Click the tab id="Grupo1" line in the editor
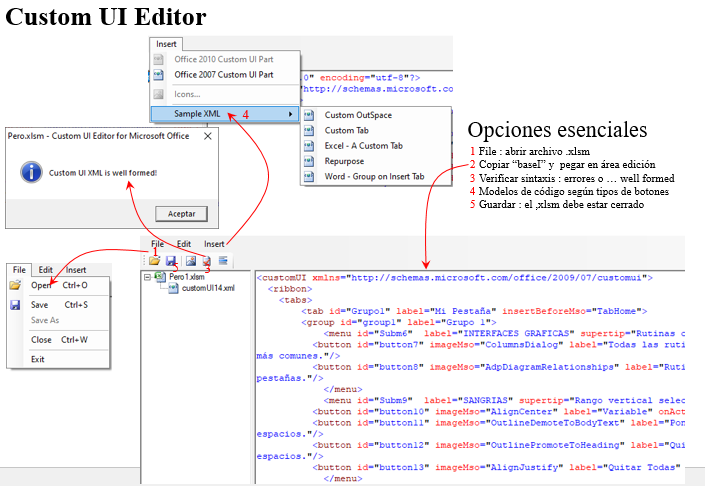Image resolution: width=705 pixels, height=486 pixels. click(474, 311)
